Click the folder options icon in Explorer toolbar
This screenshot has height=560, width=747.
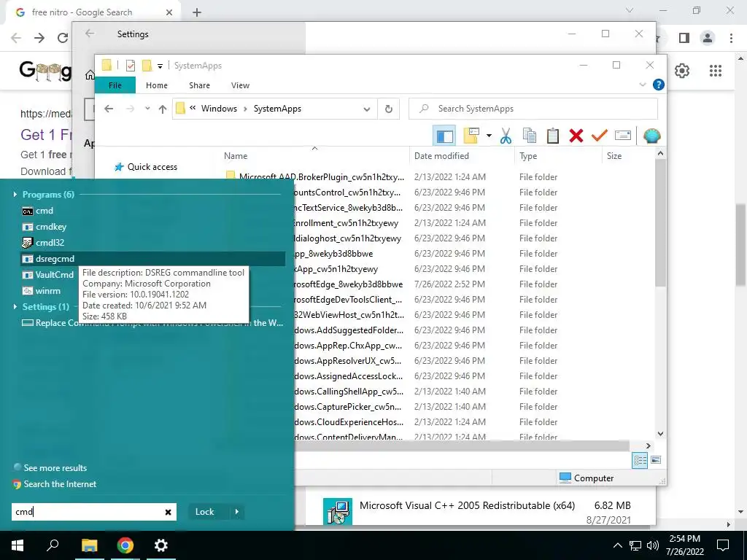click(x=471, y=136)
